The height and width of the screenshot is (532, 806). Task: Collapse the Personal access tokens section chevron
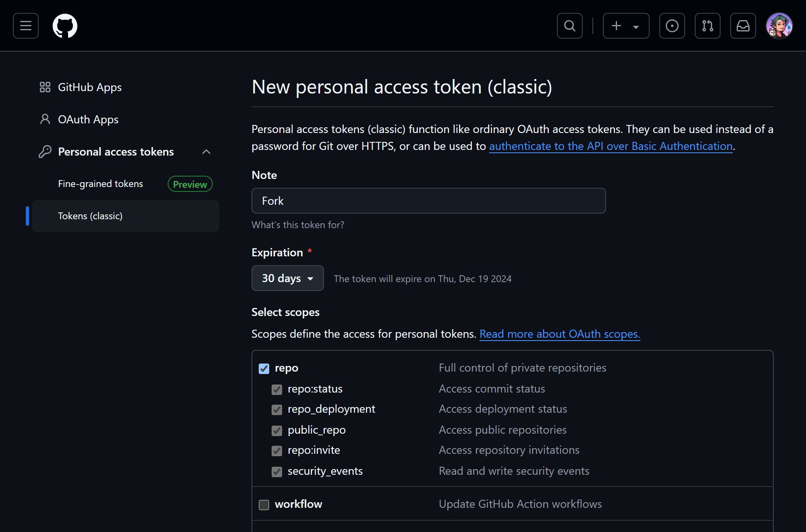206,152
